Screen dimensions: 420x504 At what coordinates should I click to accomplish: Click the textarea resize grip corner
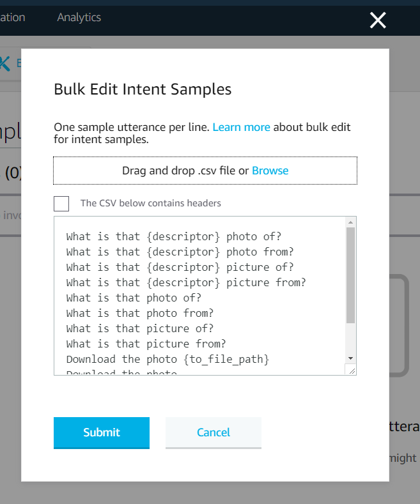[352, 370]
